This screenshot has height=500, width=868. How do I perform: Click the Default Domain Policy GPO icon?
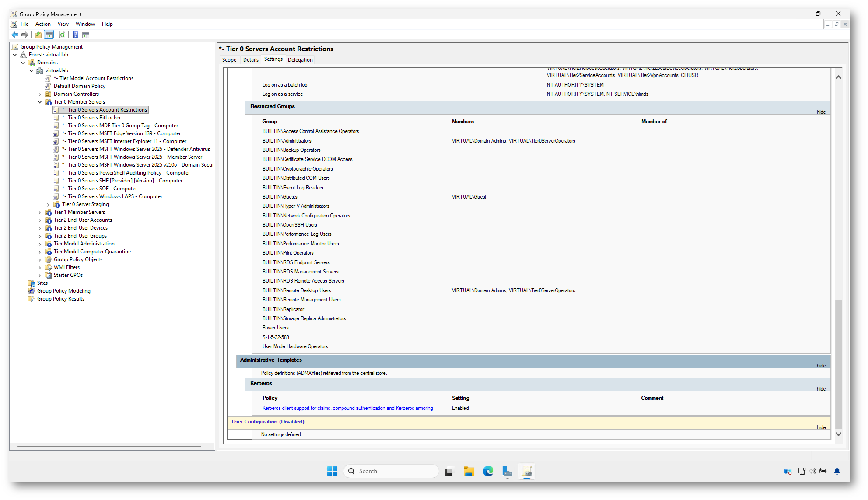(x=48, y=87)
